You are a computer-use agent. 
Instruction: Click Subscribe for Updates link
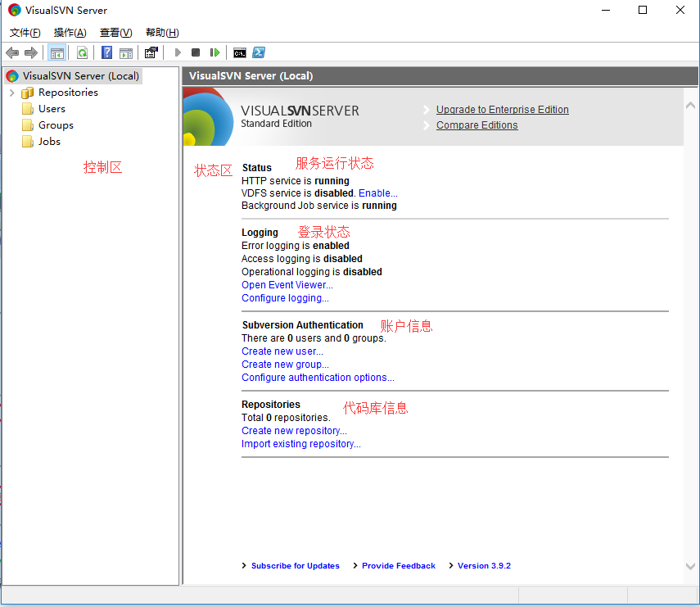pyautogui.click(x=295, y=566)
